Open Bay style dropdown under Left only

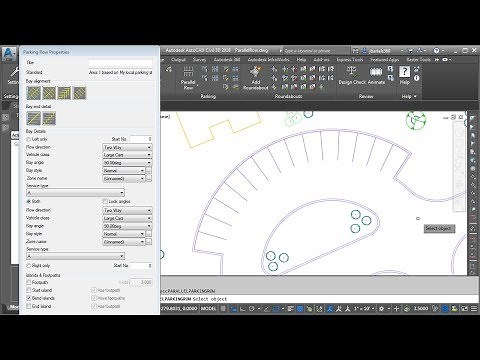click(x=124, y=171)
